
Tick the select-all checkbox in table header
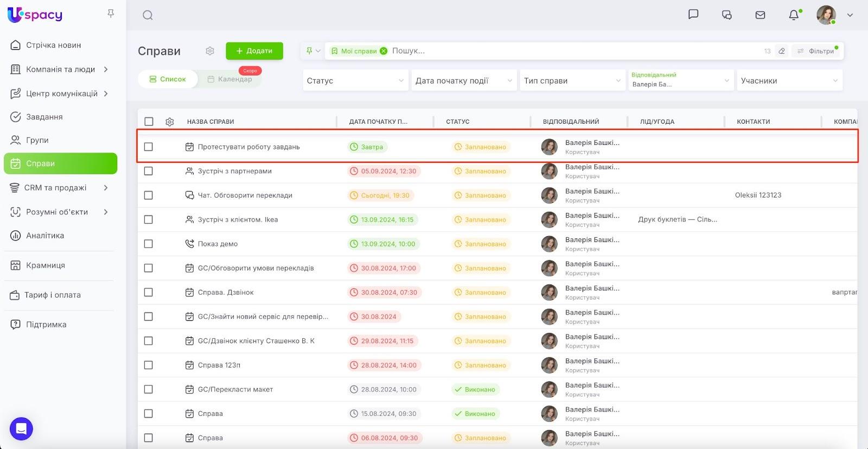coord(149,122)
